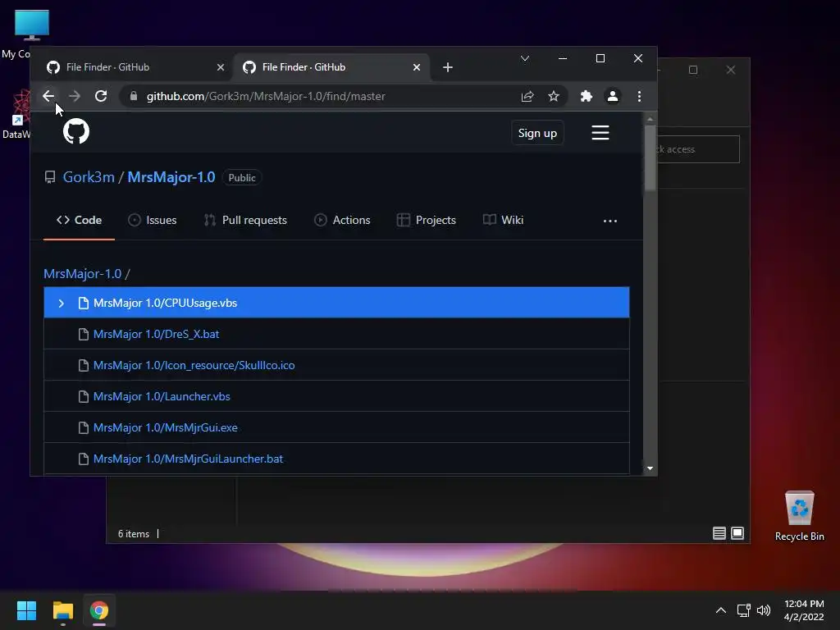The image size is (840, 630).
Task: Show hidden system tray icons
Action: [x=720, y=610]
